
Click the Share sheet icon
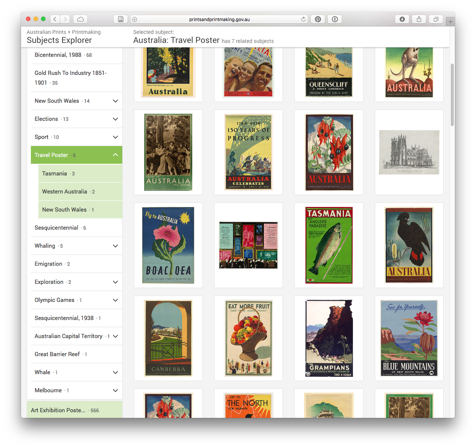click(x=419, y=19)
